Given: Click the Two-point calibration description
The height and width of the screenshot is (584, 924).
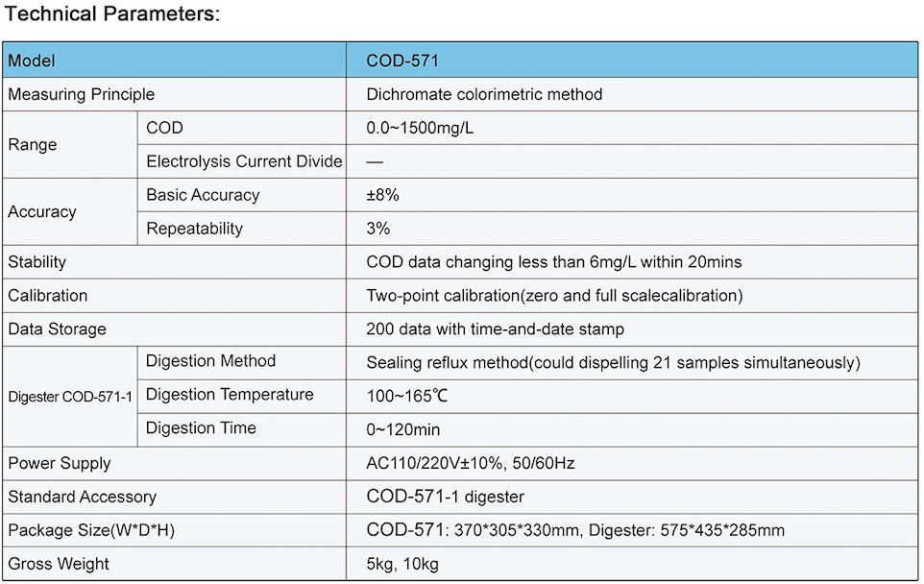Looking at the screenshot, I should tap(554, 296).
